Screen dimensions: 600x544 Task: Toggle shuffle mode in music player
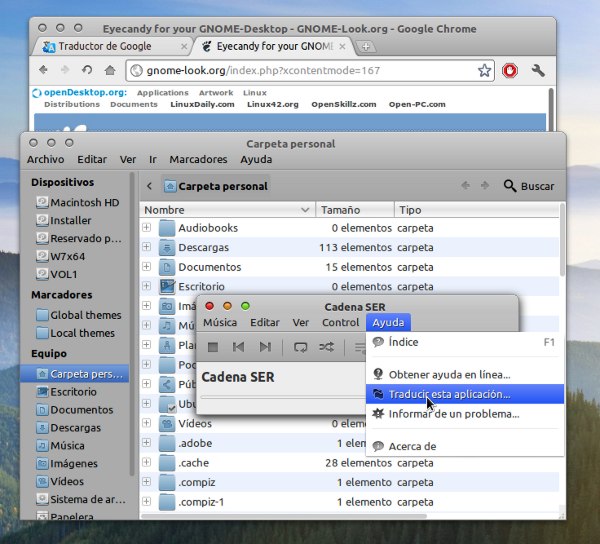click(327, 347)
